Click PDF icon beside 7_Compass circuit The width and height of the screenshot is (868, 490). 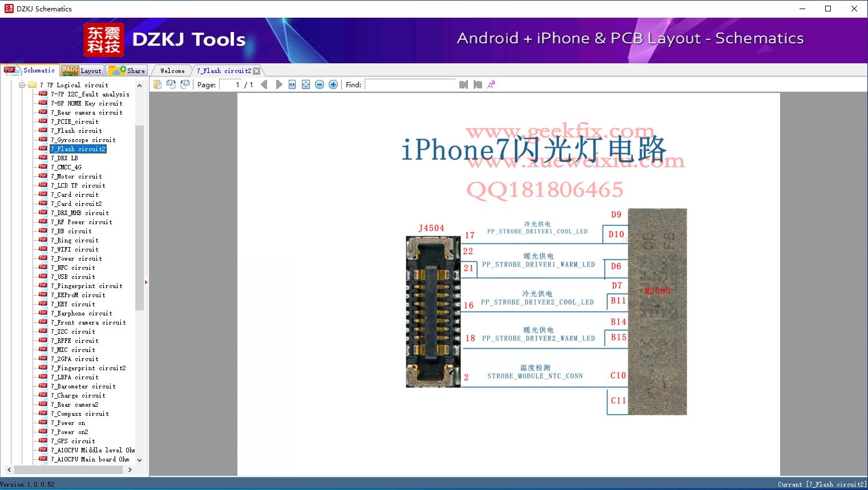(43, 413)
